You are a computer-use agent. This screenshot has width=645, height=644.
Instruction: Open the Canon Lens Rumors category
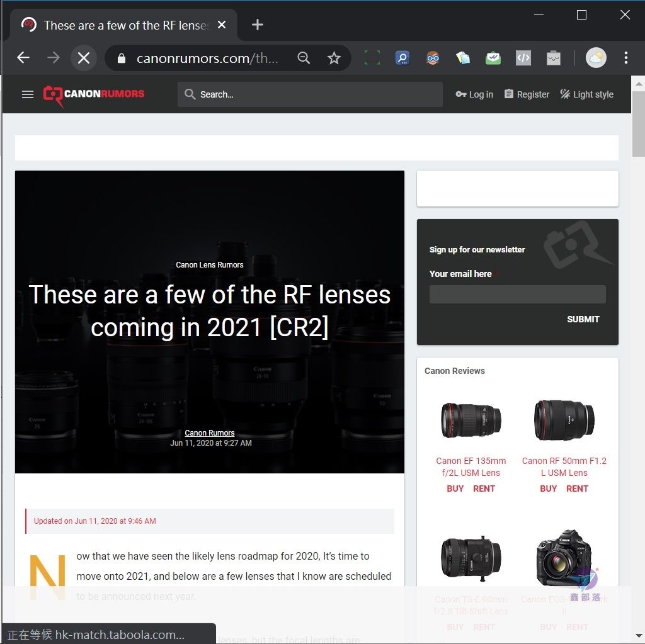coord(209,265)
